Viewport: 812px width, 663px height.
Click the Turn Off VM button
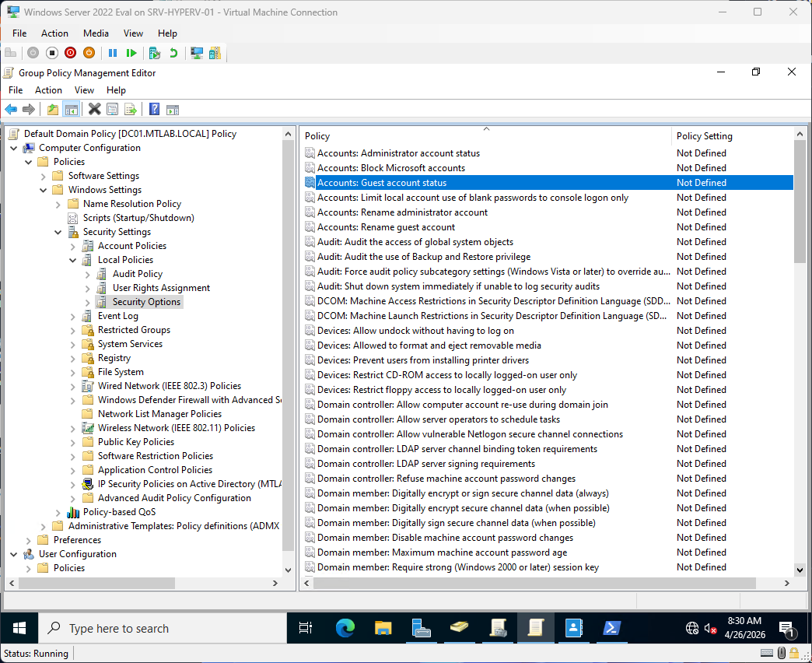52,53
